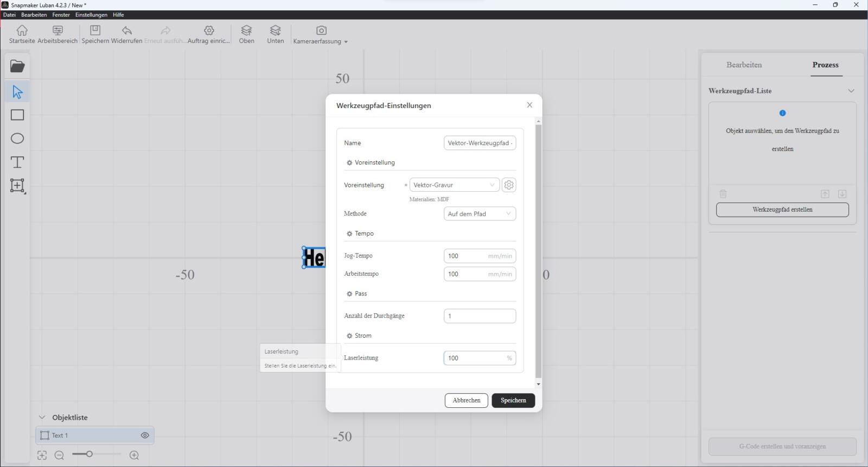Click the zoom in magnifier icon
The height and width of the screenshot is (467, 868).
click(x=135, y=456)
